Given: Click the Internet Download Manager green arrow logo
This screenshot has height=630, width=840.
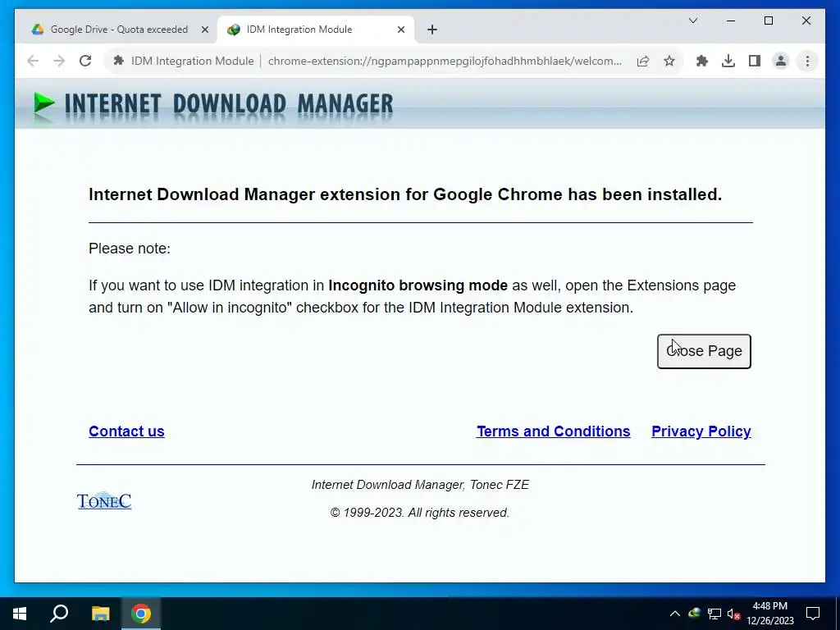Looking at the screenshot, I should coord(44,103).
